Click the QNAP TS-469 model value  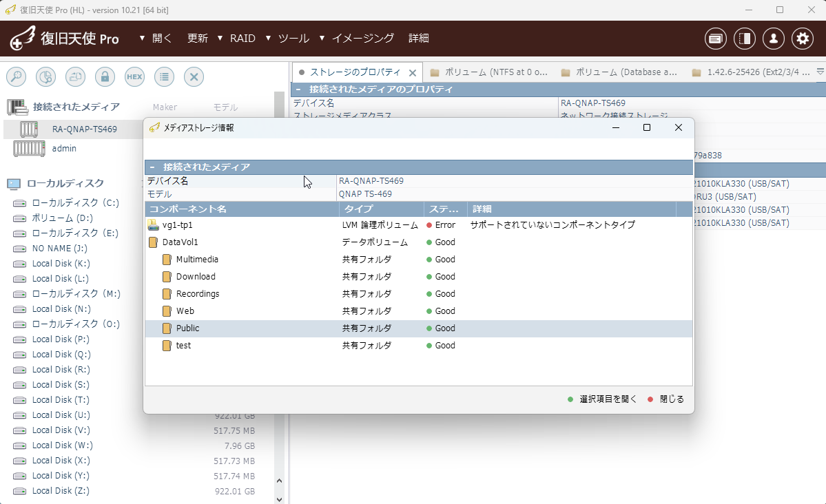click(365, 194)
